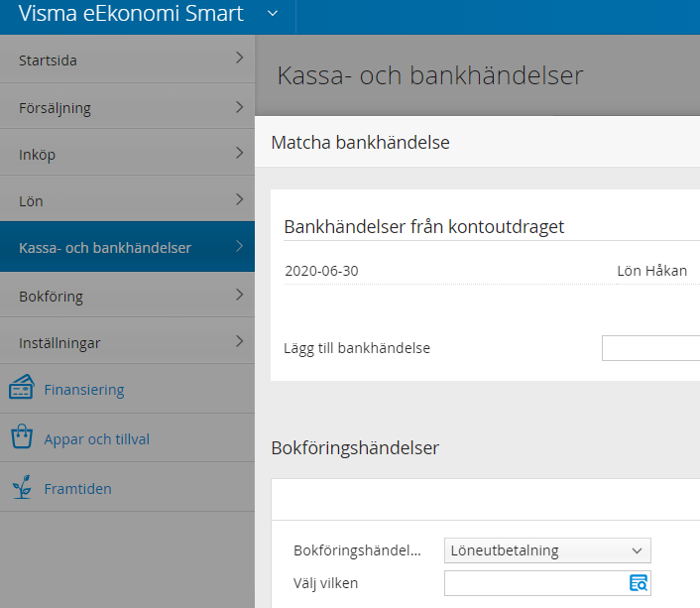Open the Finansiering link
The image size is (700, 608).
pyautogui.click(x=84, y=390)
